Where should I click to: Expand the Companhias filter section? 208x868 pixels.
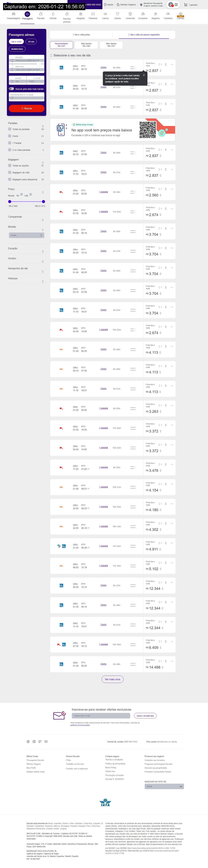click(x=42, y=220)
